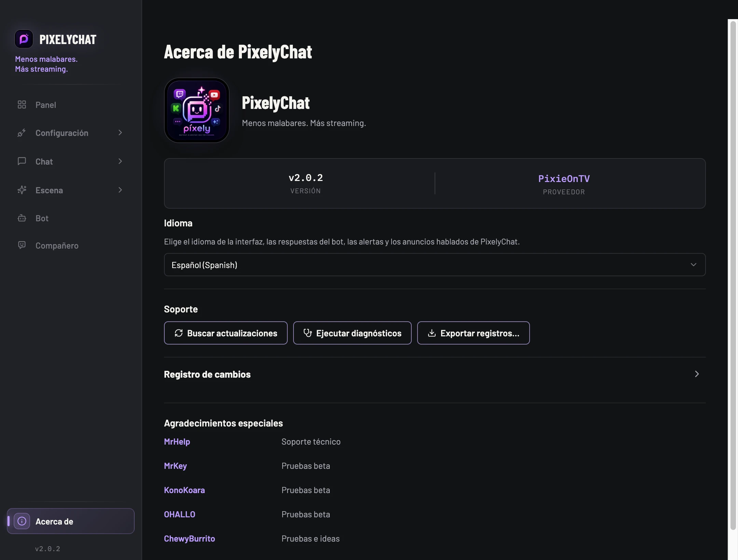Open the Bot menu item
The image size is (738, 560).
[x=71, y=218]
